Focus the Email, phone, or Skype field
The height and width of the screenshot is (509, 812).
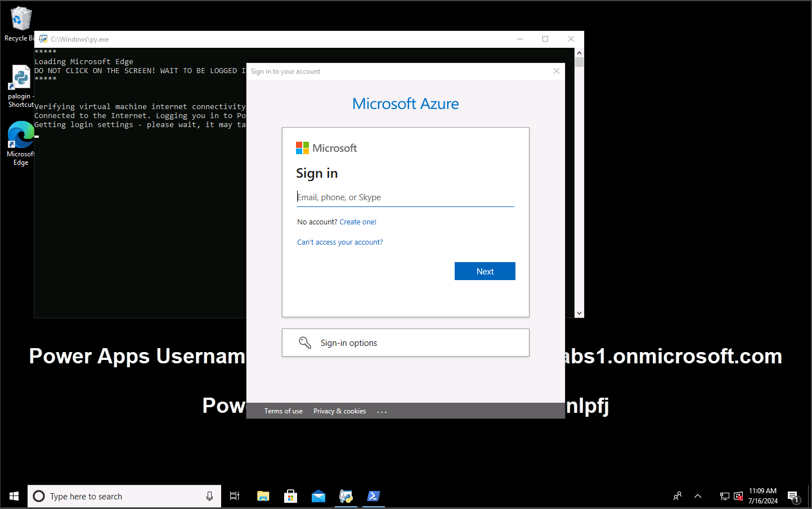pos(406,197)
